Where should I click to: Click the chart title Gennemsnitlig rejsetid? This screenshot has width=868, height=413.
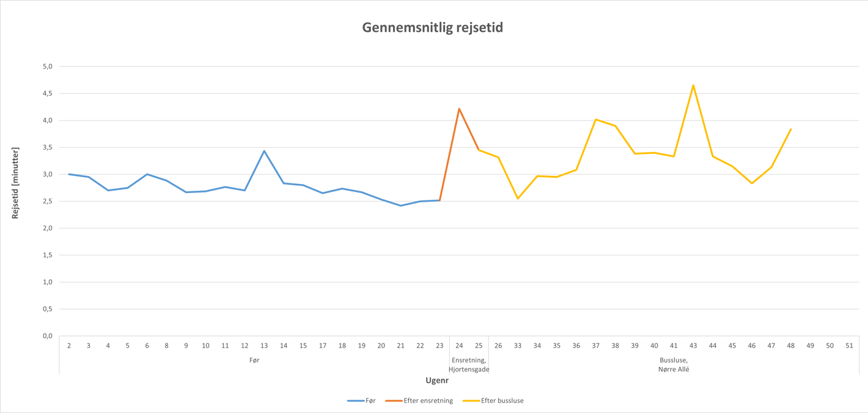pyautogui.click(x=433, y=27)
